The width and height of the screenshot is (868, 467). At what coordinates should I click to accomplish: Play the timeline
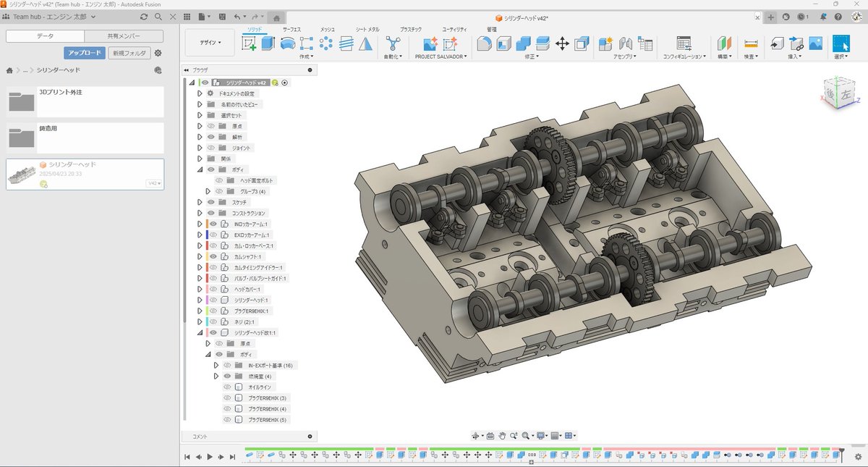[210, 457]
